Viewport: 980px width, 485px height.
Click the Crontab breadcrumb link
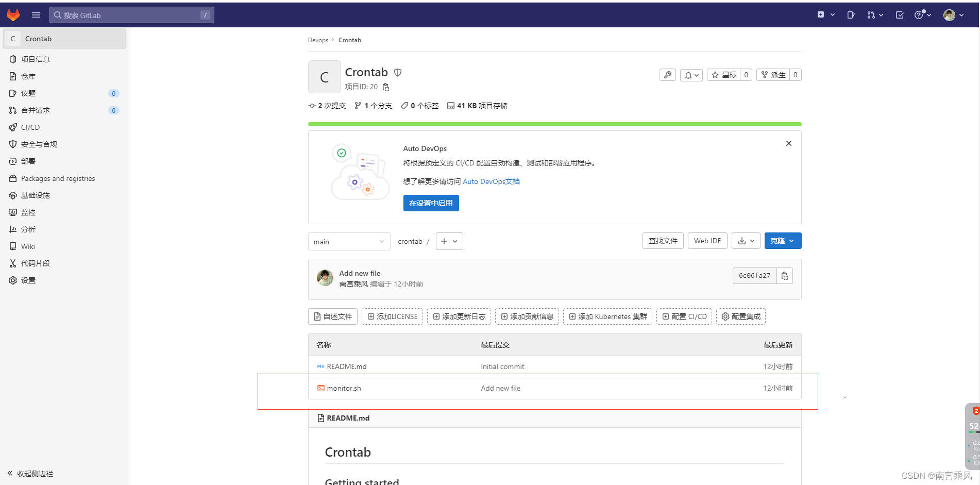[x=350, y=40]
